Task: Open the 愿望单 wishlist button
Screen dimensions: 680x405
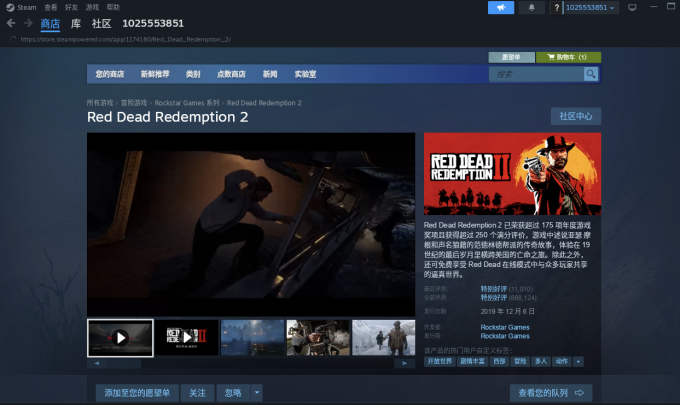Action: coord(511,57)
